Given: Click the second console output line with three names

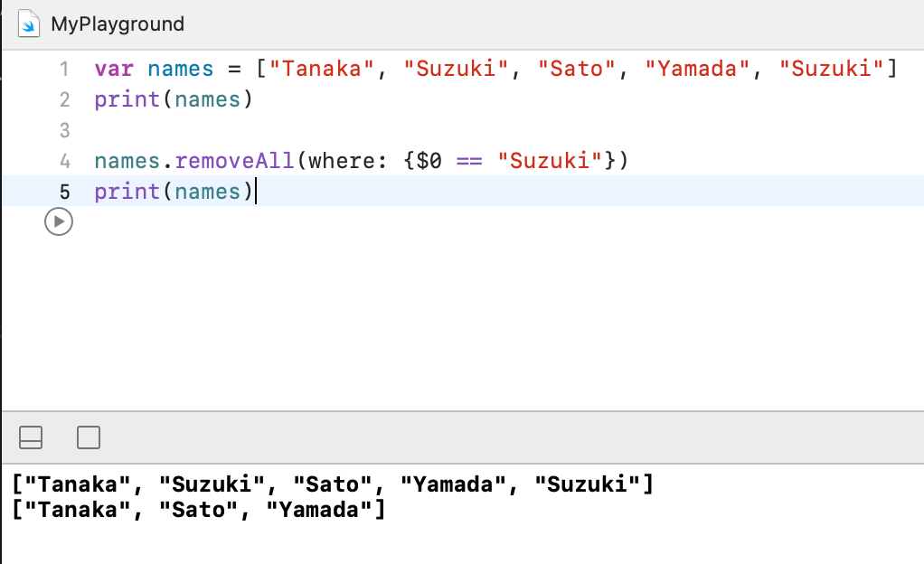Looking at the screenshot, I should click(199, 510).
